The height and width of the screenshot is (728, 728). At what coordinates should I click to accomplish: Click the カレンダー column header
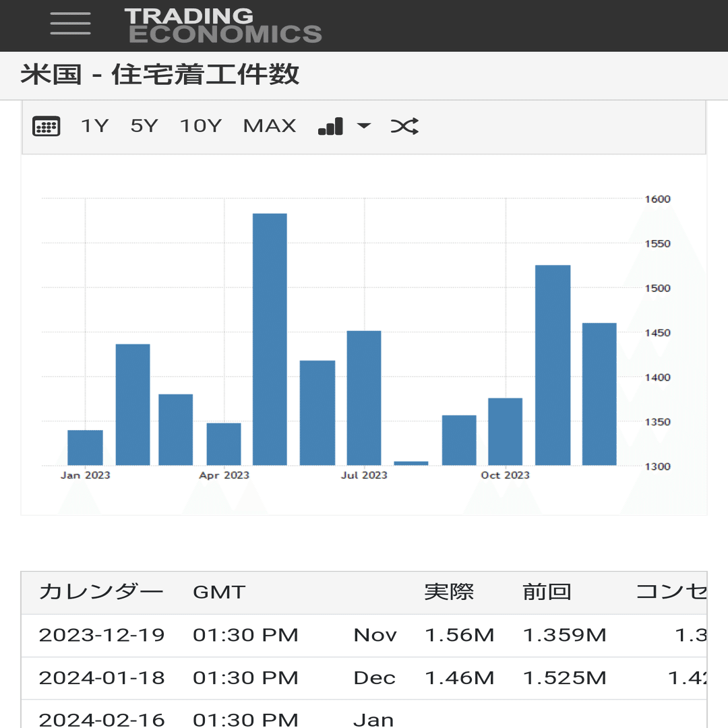(x=100, y=592)
